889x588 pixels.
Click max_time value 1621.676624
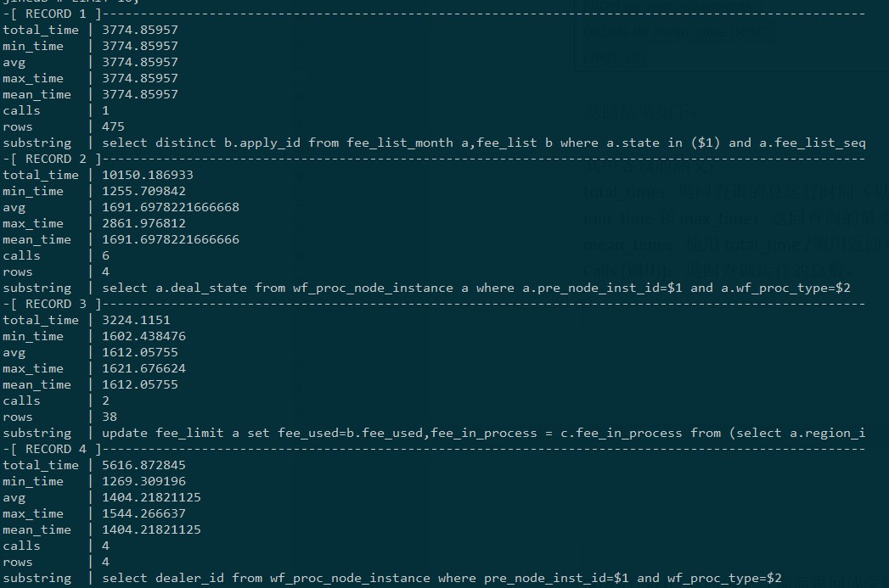tap(143, 368)
